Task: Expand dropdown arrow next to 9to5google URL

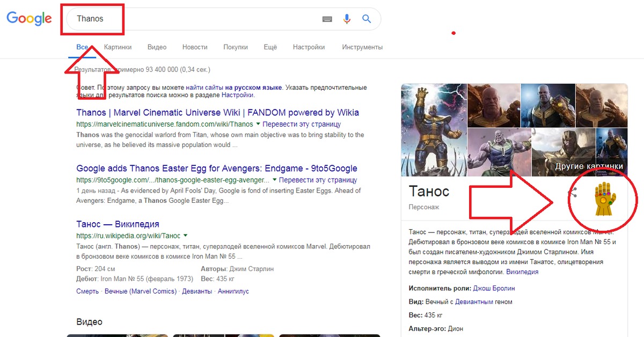Action: tap(274, 180)
